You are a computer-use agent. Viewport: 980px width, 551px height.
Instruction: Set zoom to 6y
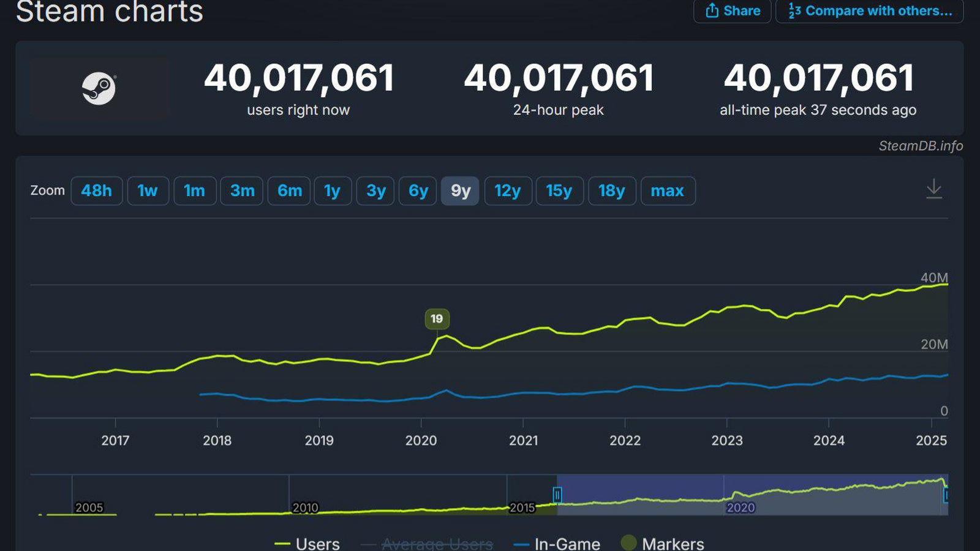418,191
